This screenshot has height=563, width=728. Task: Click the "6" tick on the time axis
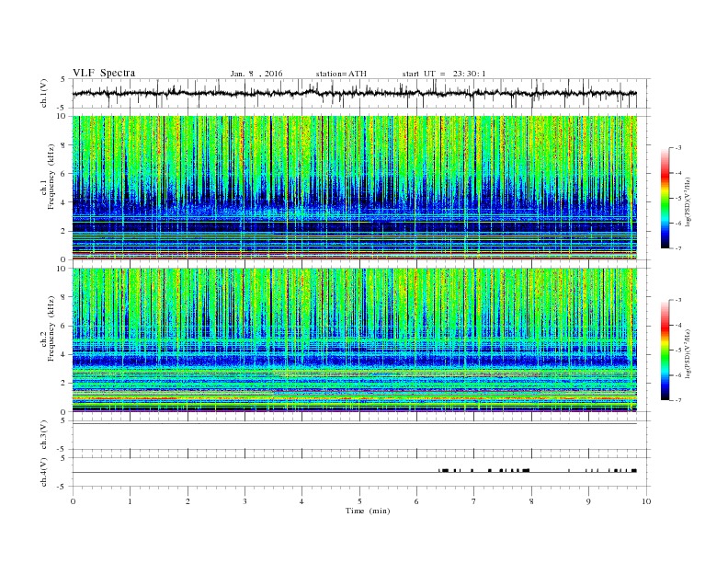416,501
